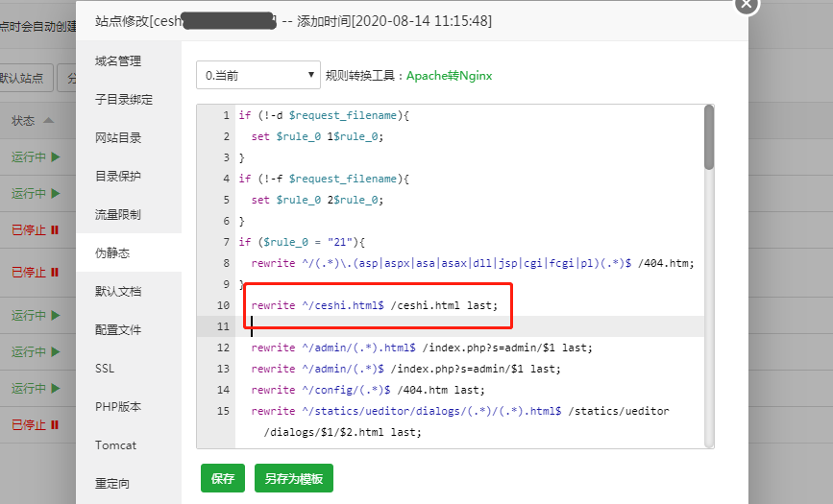Viewport: 833px width, 504px height.
Task: Open the PHP版本 tab
Action: (x=118, y=407)
